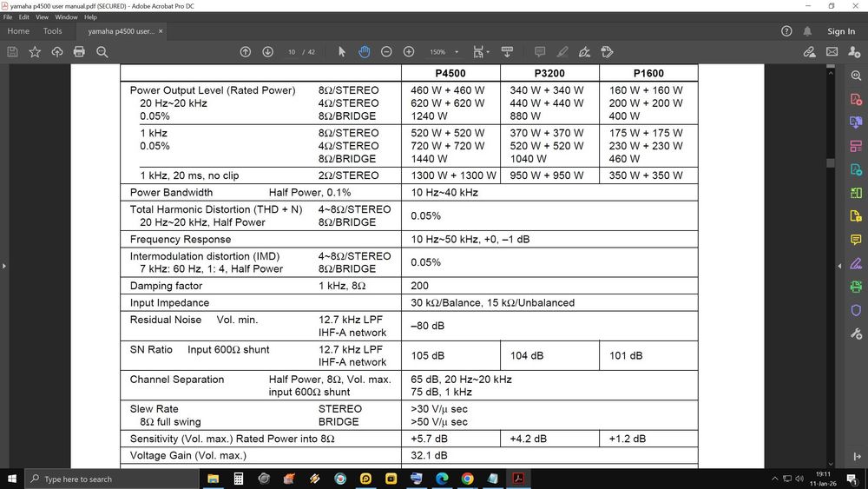
Task: Click the scrolling mode keyboard icon
Action: click(507, 52)
